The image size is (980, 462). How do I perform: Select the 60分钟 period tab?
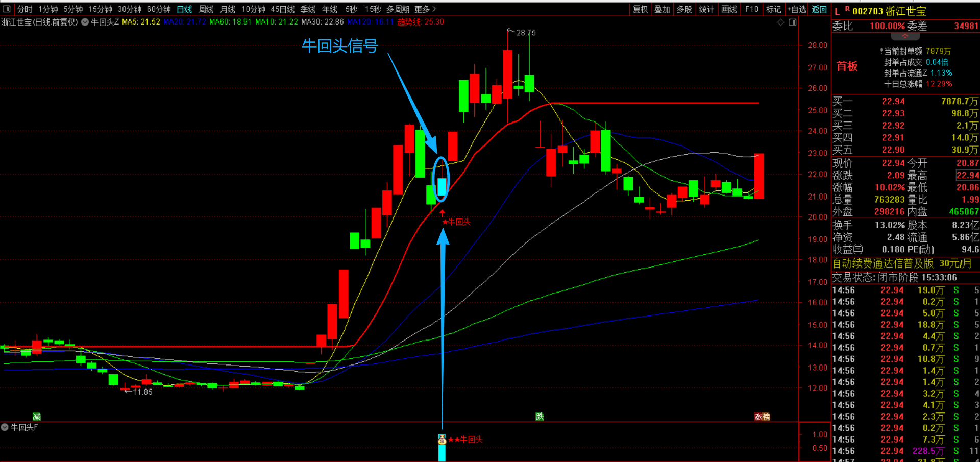pyautogui.click(x=159, y=9)
